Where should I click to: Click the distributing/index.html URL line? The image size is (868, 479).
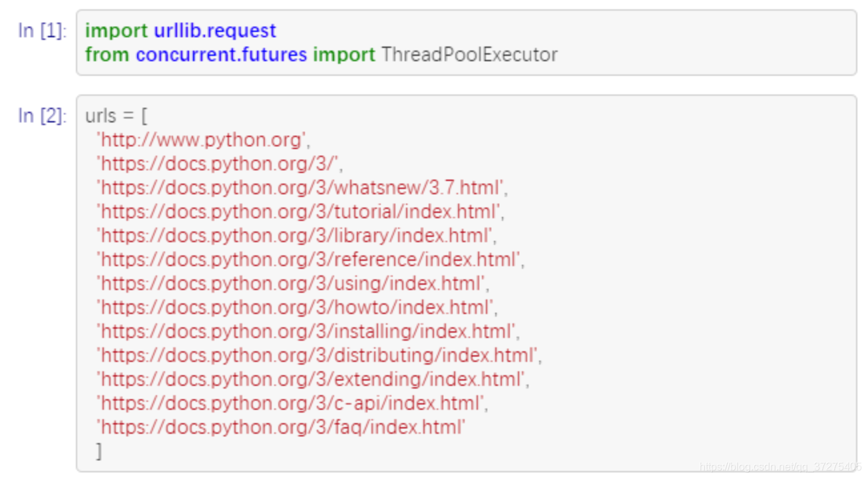click(320, 355)
